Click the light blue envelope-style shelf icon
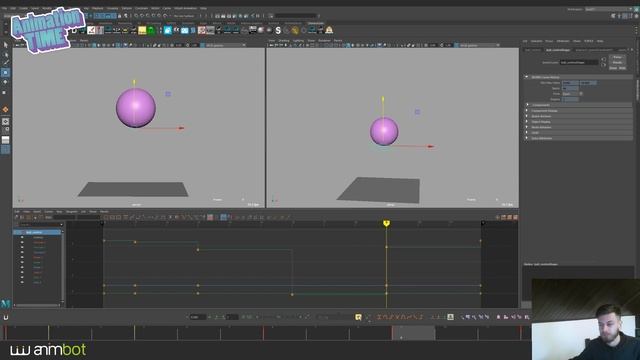The height and width of the screenshot is (360, 640). (185, 30)
